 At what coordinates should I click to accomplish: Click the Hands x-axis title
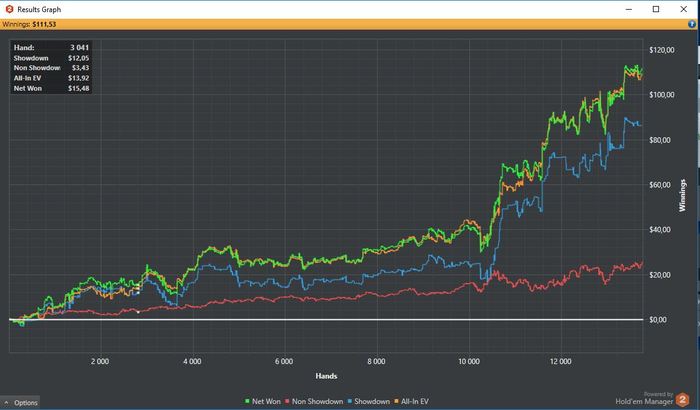click(x=326, y=376)
